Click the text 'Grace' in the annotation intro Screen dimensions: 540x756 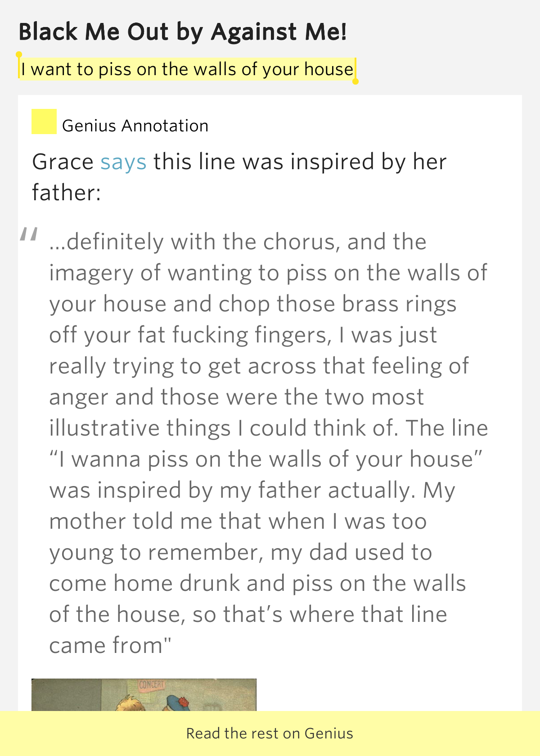pos(63,162)
